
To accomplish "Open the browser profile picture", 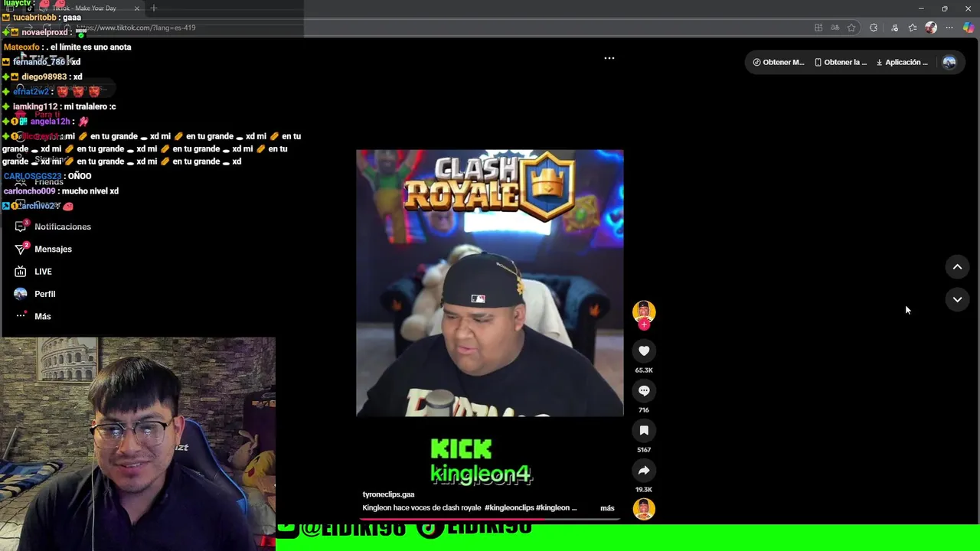I will coord(931,28).
